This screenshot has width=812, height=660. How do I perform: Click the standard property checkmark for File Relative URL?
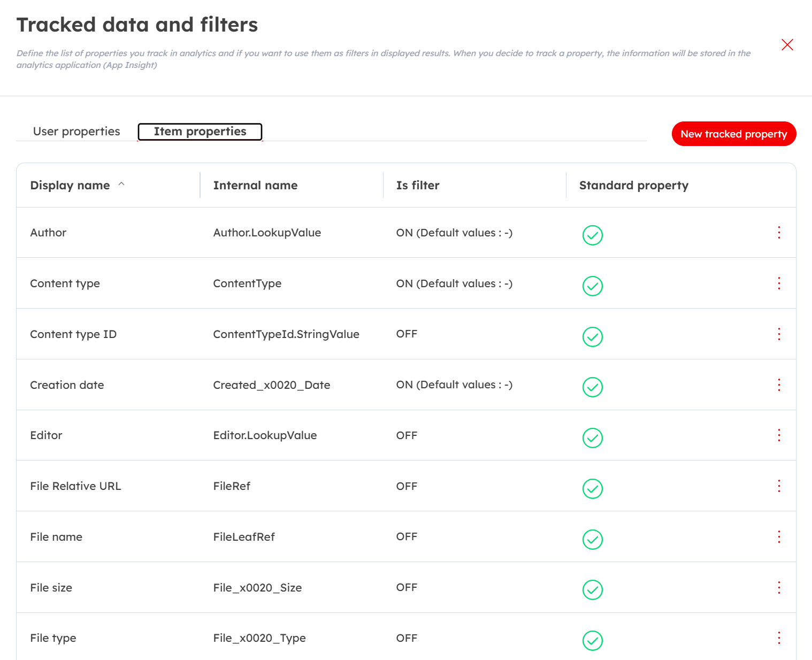coord(593,489)
